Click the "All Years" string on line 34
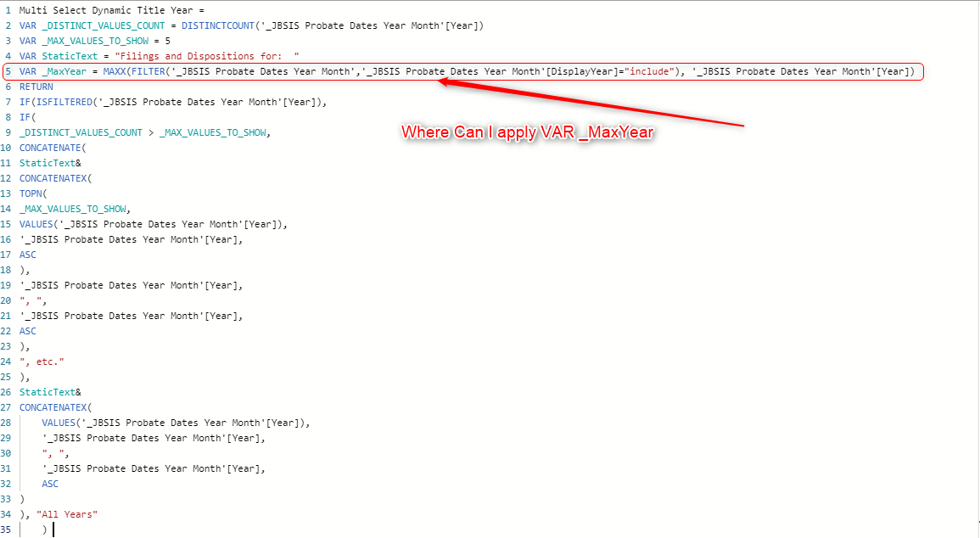 pyautogui.click(x=67, y=514)
